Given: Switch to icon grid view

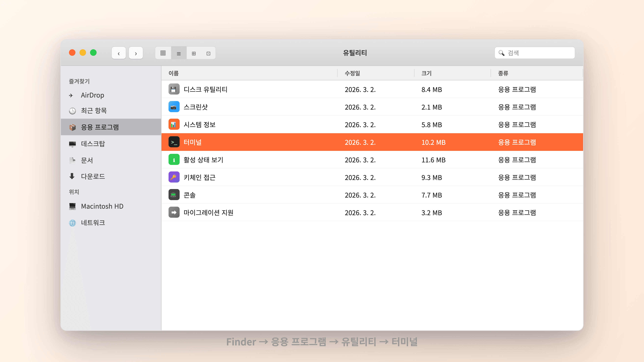Looking at the screenshot, I should pyautogui.click(x=163, y=53).
